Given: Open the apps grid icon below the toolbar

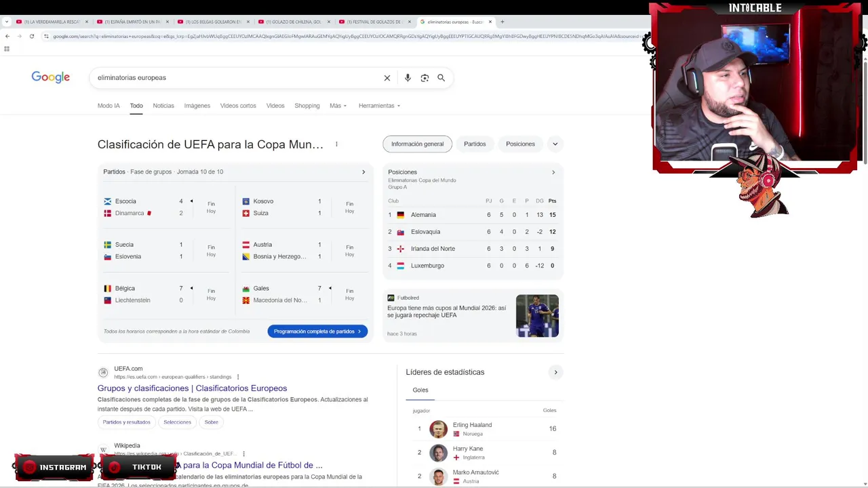Looking at the screenshot, I should tap(7, 49).
